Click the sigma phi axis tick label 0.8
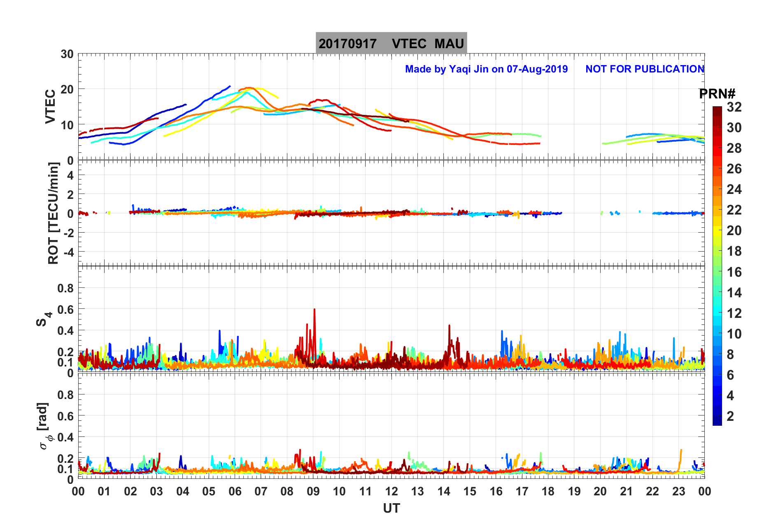Screen dimensions: 783x532 click(x=65, y=394)
